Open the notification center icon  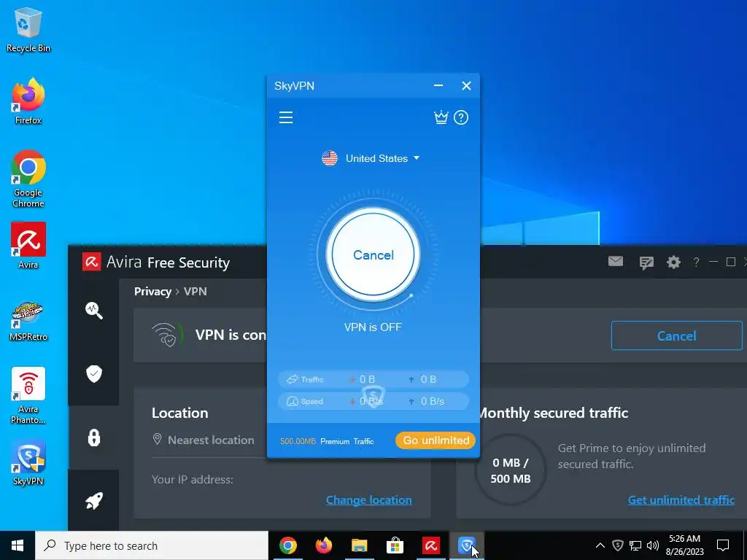pyautogui.click(x=723, y=545)
